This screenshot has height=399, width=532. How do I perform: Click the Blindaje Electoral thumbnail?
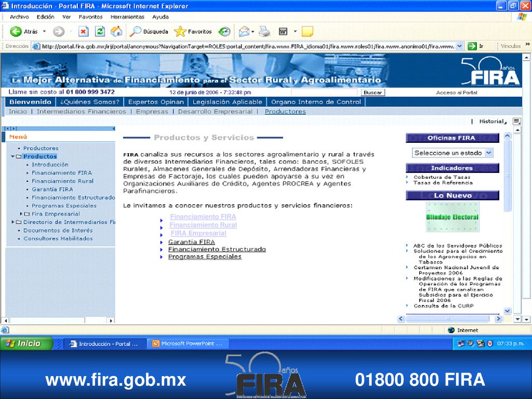(x=453, y=217)
